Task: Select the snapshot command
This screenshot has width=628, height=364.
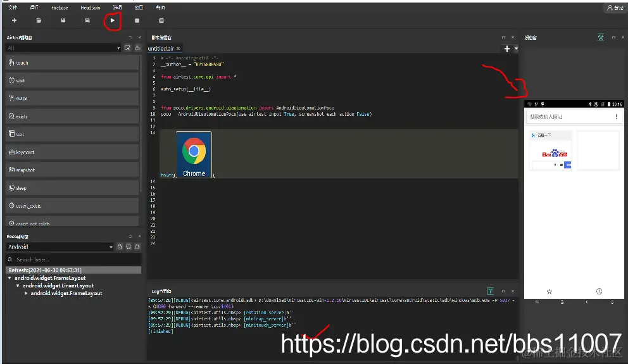Action: [x=72, y=170]
